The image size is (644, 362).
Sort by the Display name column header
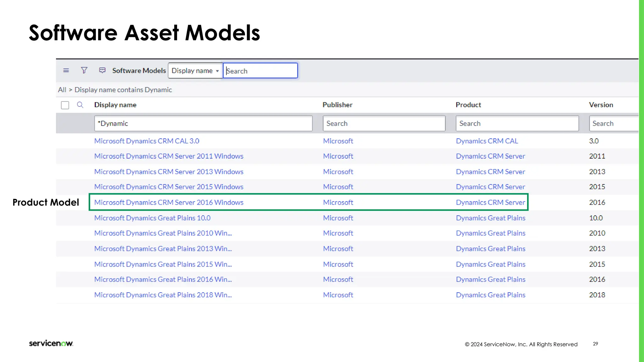pyautogui.click(x=115, y=105)
